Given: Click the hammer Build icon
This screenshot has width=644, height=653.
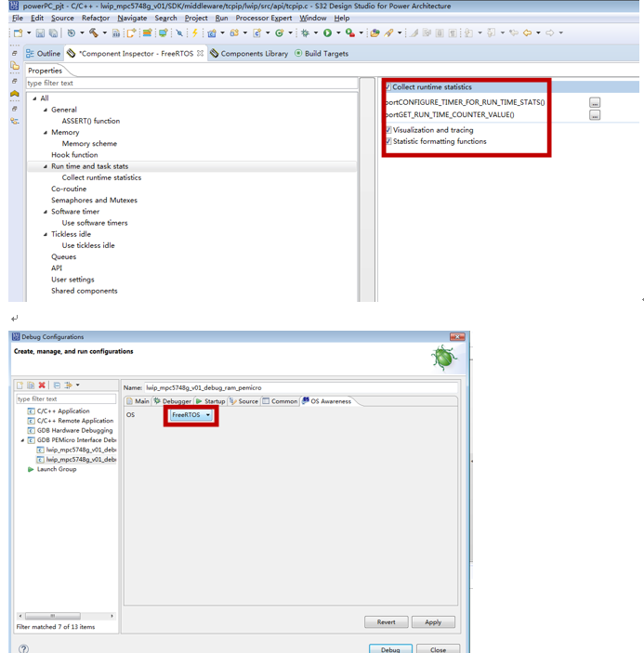Looking at the screenshot, I should tap(94, 33).
